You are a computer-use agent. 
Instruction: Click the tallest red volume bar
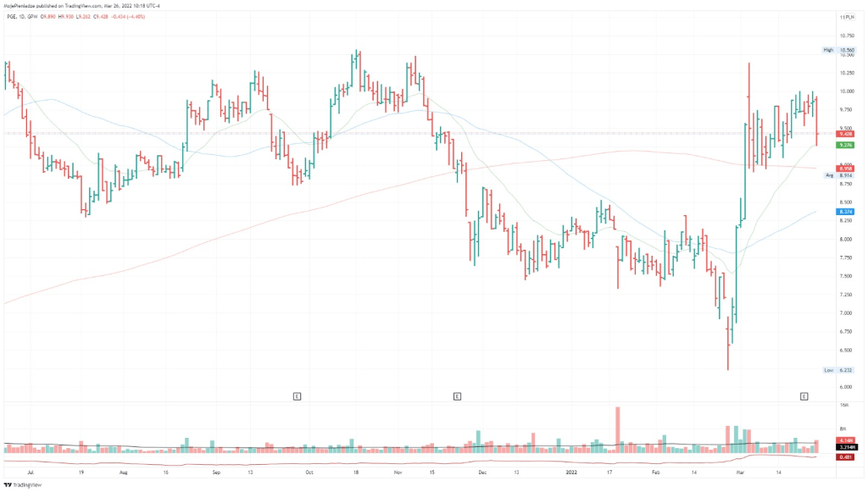pyautogui.click(x=616, y=423)
